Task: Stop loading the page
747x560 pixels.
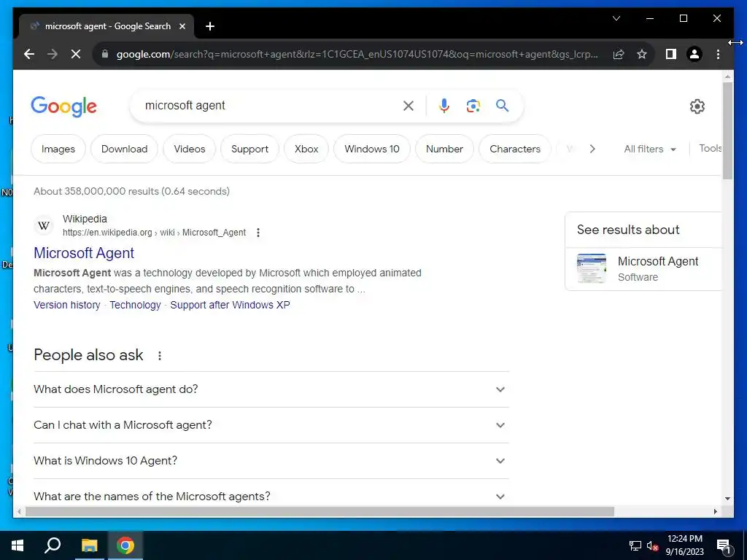Action: point(76,54)
